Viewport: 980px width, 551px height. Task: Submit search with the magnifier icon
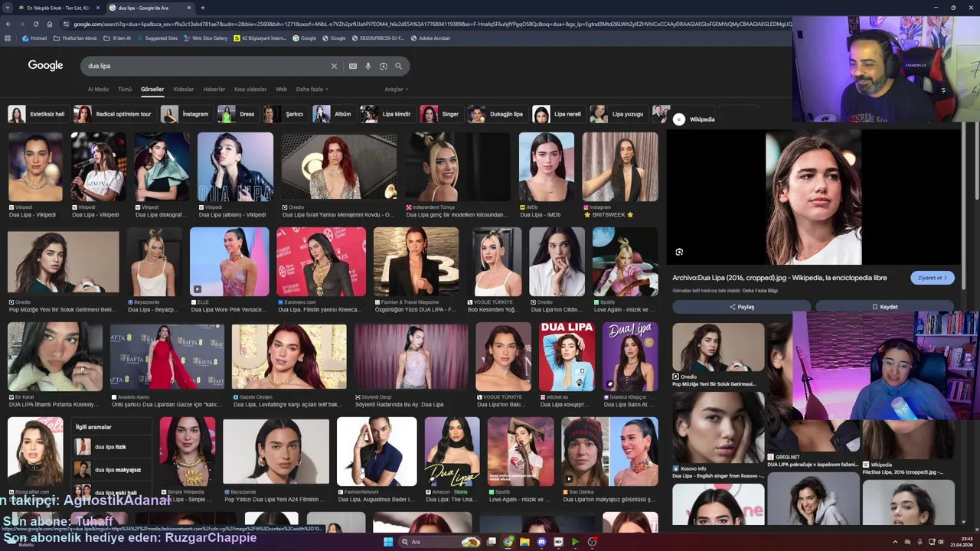pos(399,67)
